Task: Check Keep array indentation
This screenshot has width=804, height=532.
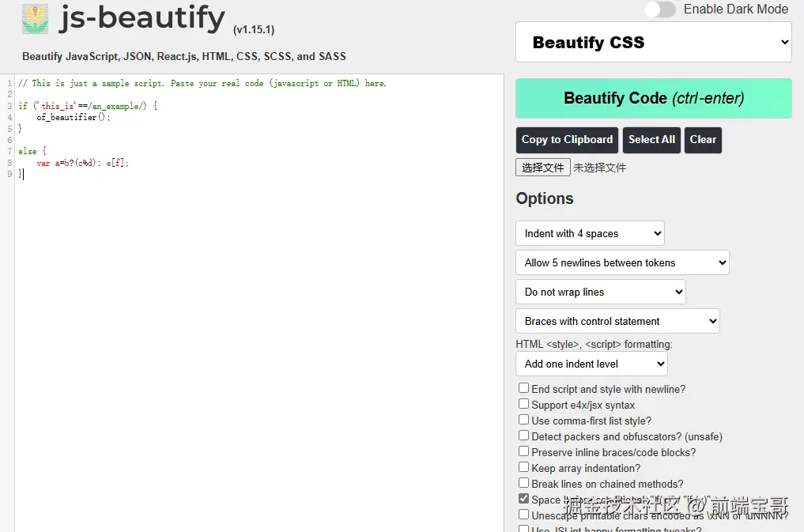Action: coord(523,467)
